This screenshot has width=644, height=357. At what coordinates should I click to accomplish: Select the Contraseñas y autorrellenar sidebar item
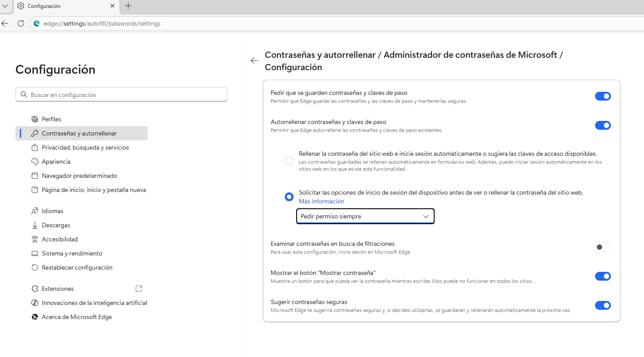(82, 133)
